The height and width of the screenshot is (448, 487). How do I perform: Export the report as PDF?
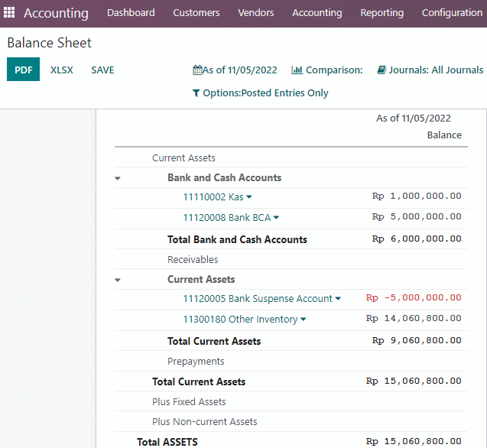click(x=23, y=70)
